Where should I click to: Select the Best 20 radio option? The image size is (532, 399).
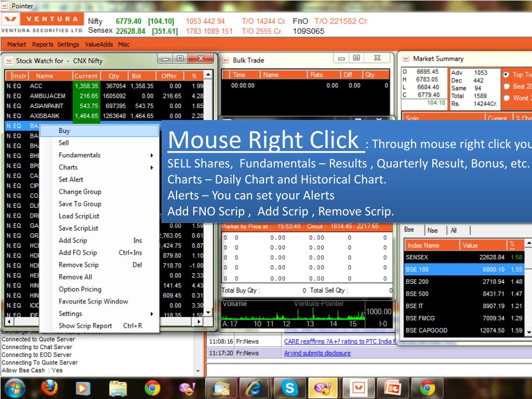(507, 86)
